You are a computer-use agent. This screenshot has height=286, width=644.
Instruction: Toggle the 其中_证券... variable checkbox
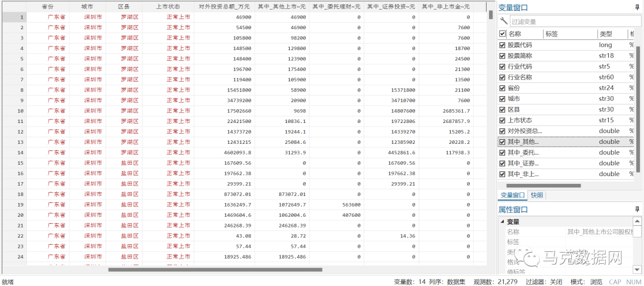click(x=502, y=164)
